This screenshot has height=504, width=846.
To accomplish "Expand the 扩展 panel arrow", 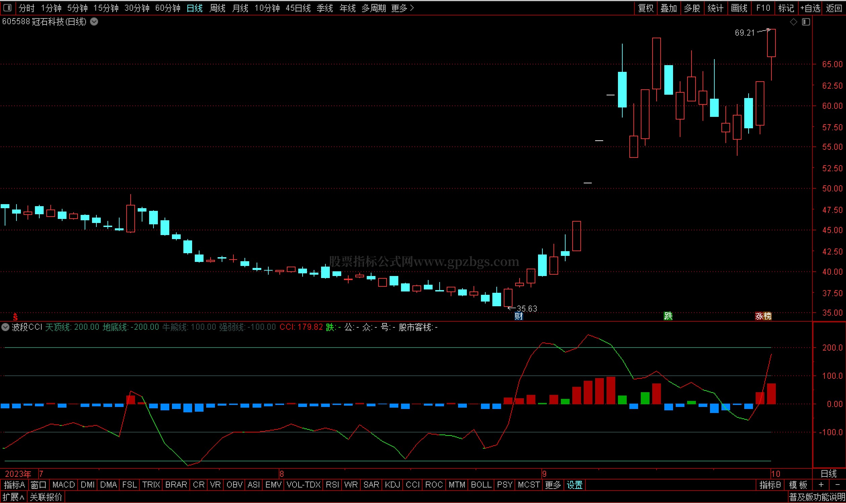I will pos(13,498).
